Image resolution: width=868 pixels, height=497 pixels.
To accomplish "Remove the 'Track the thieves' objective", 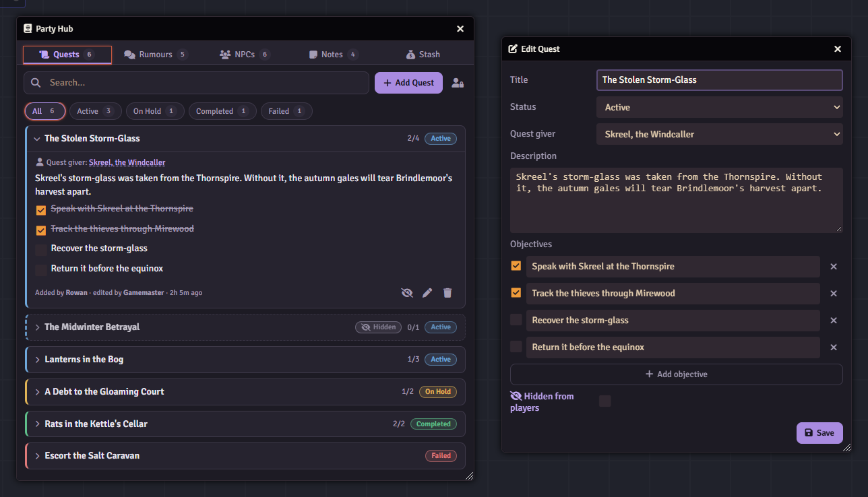I will (834, 294).
